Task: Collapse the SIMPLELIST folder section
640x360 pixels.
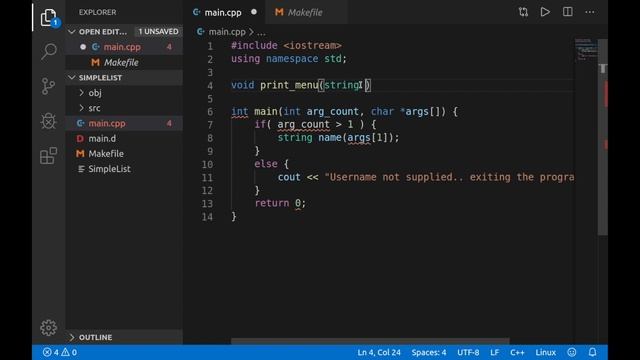Action: click(x=72, y=78)
